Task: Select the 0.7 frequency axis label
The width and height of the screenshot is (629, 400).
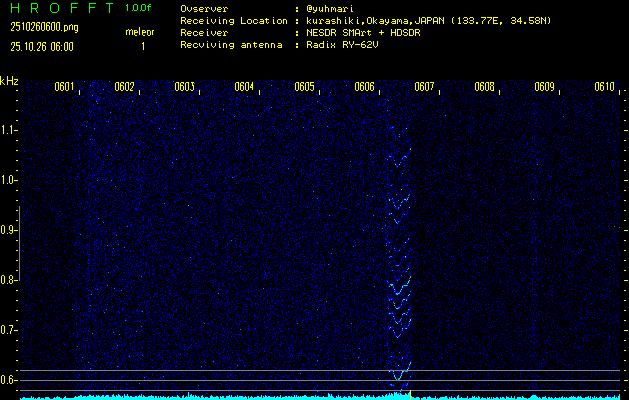Action: [9, 330]
